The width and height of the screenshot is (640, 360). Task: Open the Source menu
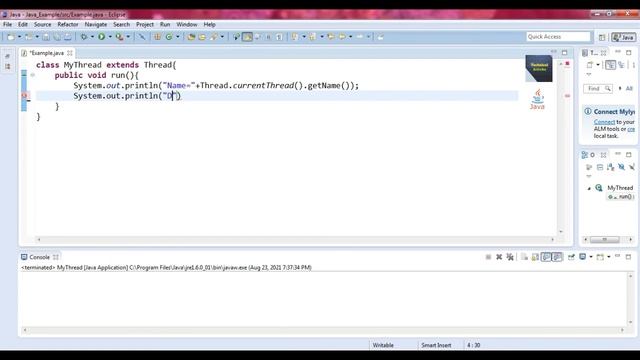tap(42, 24)
